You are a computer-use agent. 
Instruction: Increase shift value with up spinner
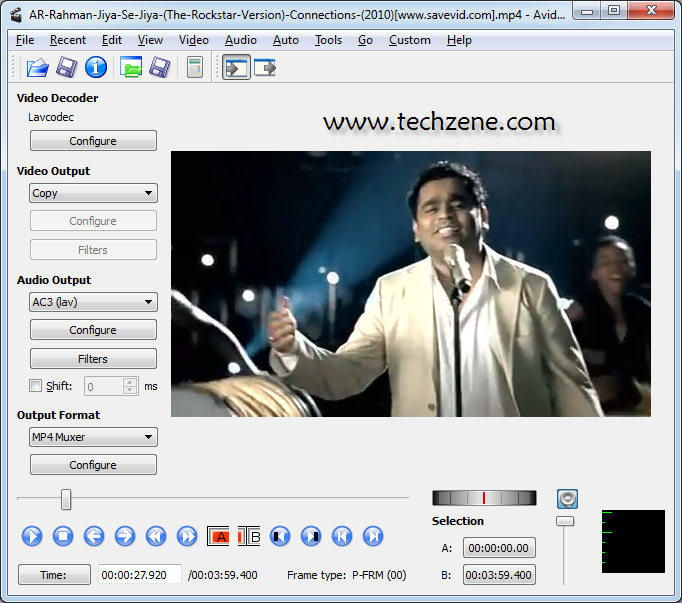point(130,382)
